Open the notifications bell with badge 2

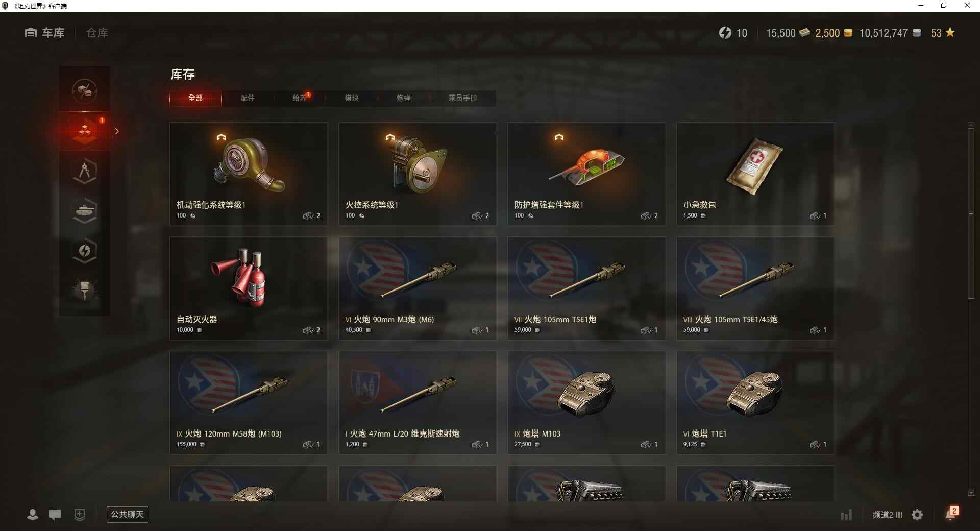tap(951, 514)
